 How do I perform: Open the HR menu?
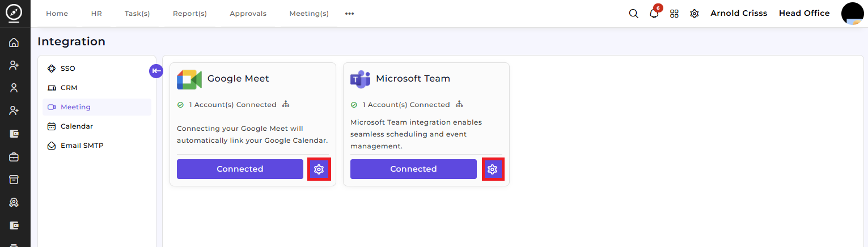click(96, 14)
